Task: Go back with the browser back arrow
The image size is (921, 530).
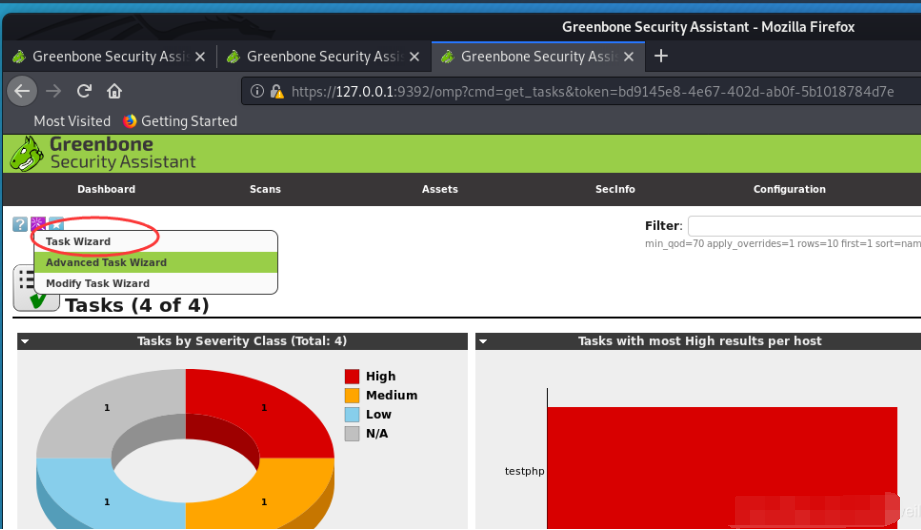Action: tap(22, 91)
